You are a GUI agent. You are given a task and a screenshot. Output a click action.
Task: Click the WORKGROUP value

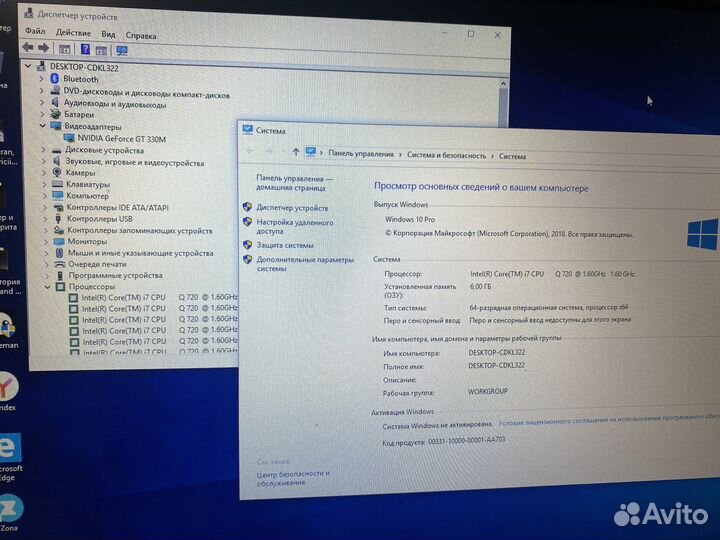(x=488, y=391)
